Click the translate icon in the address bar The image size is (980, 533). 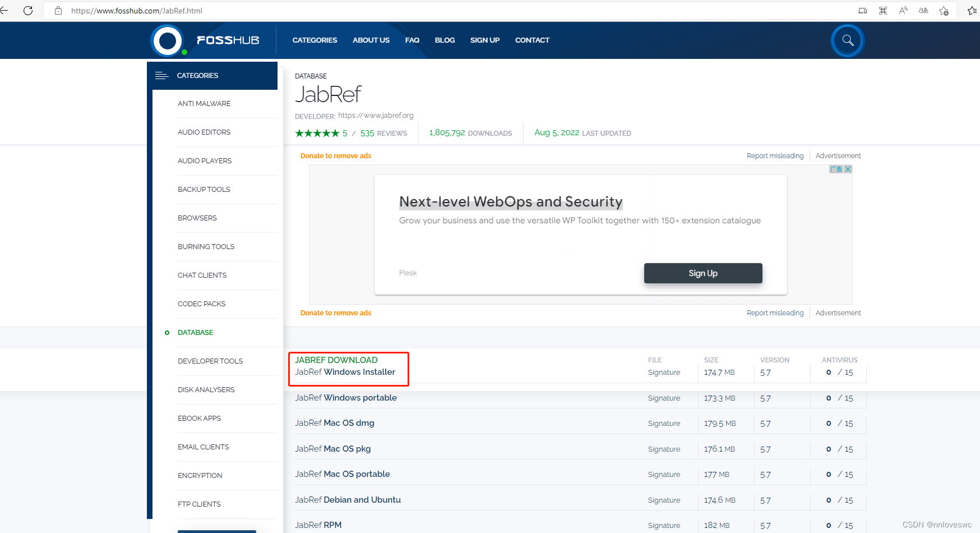[923, 11]
